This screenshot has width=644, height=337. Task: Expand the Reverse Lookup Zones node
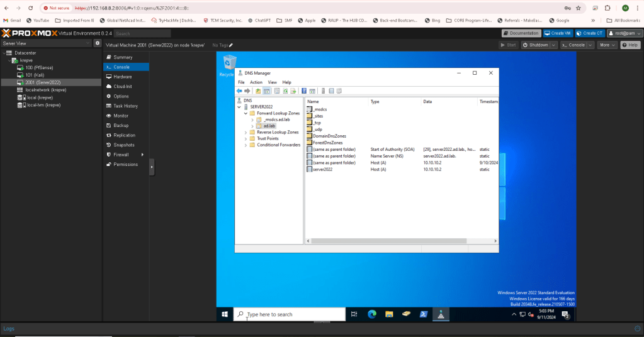click(245, 132)
